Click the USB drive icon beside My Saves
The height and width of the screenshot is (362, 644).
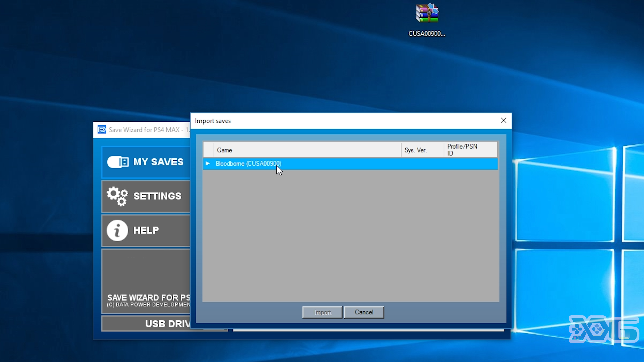coord(118,162)
